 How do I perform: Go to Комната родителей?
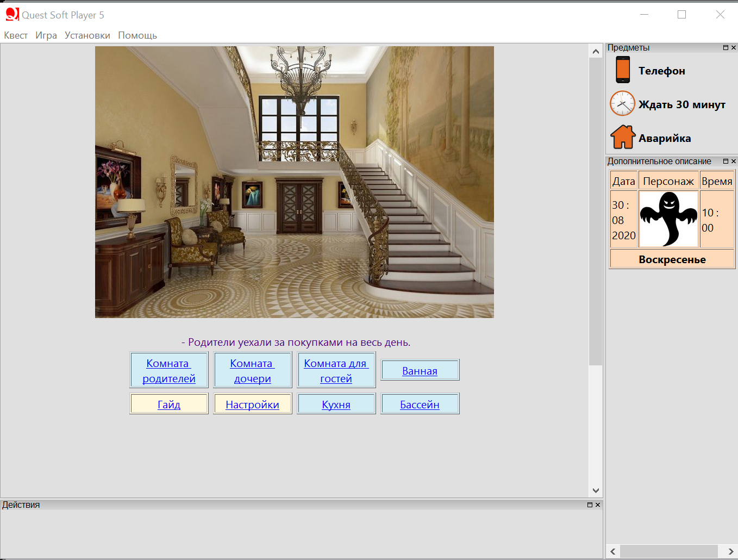169,370
